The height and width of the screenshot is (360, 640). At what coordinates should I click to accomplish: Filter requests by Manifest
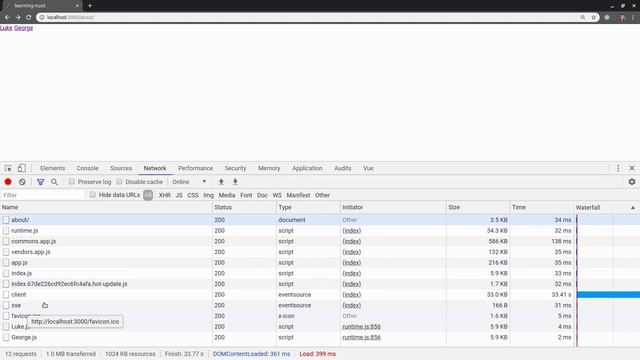point(298,195)
